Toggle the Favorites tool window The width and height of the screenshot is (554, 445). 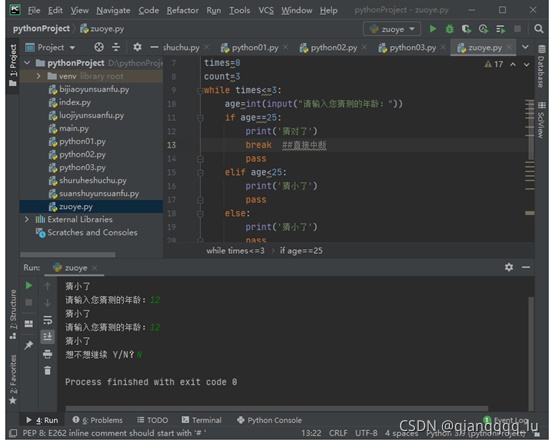[x=13, y=379]
